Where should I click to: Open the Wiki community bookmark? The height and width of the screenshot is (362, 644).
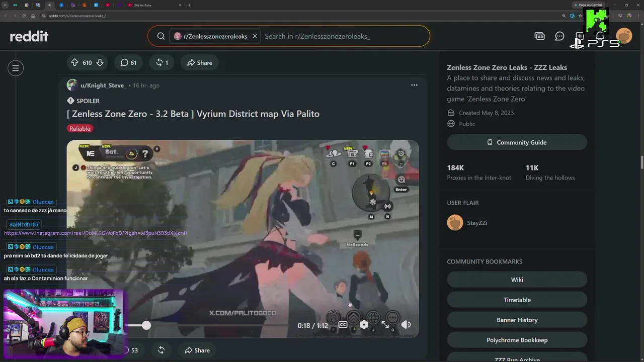[517, 280]
